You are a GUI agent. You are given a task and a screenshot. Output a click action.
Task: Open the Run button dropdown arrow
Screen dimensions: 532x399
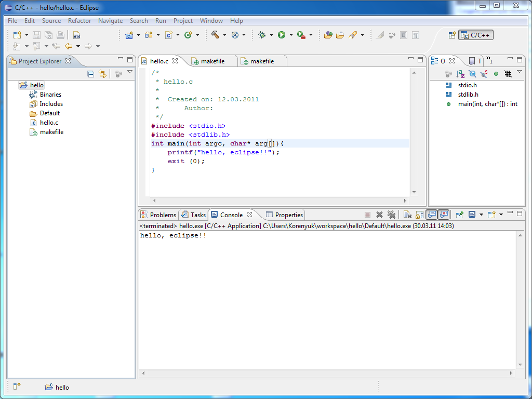[291, 35]
